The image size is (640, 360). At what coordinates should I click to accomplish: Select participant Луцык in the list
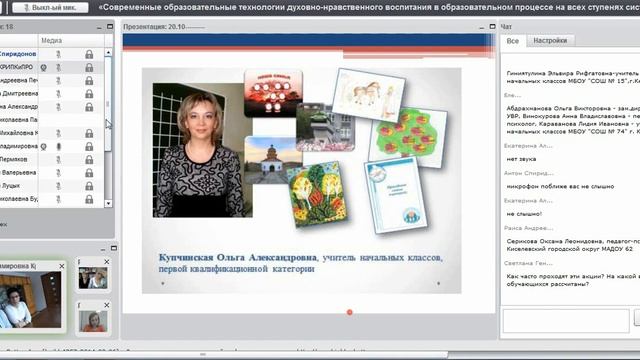click(10, 186)
